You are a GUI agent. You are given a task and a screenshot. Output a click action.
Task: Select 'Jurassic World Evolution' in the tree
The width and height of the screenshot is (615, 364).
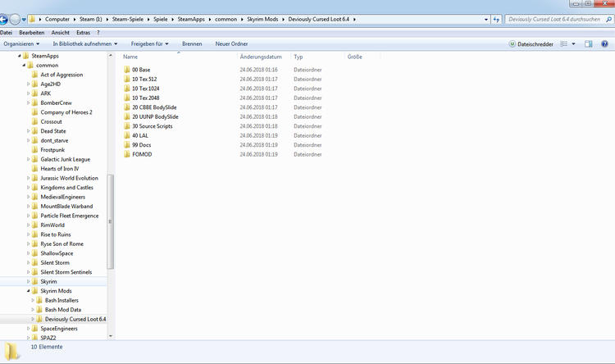[x=70, y=178]
